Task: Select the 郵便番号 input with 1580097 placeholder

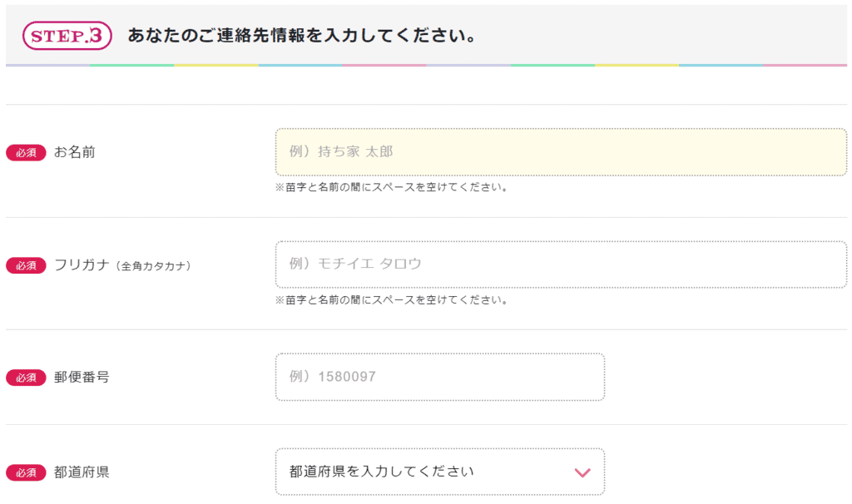Action: pyautogui.click(x=439, y=377)
